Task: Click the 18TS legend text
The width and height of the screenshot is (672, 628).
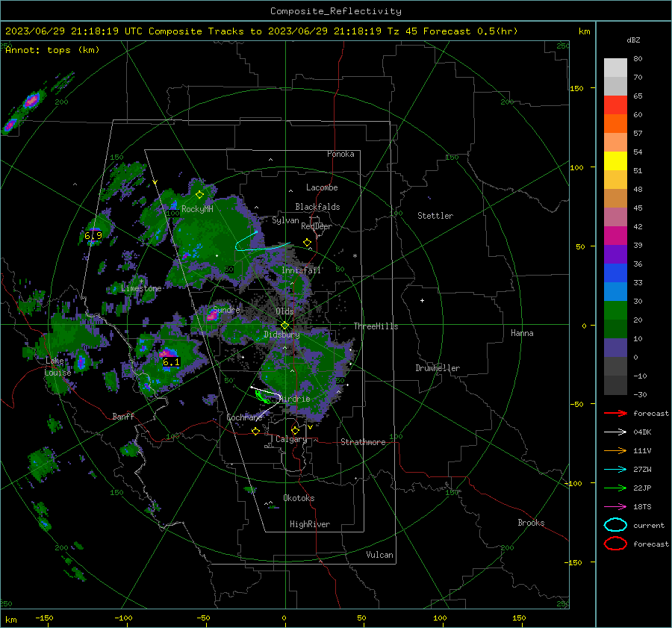Action: pyautogui.click(x=642, y=507)
